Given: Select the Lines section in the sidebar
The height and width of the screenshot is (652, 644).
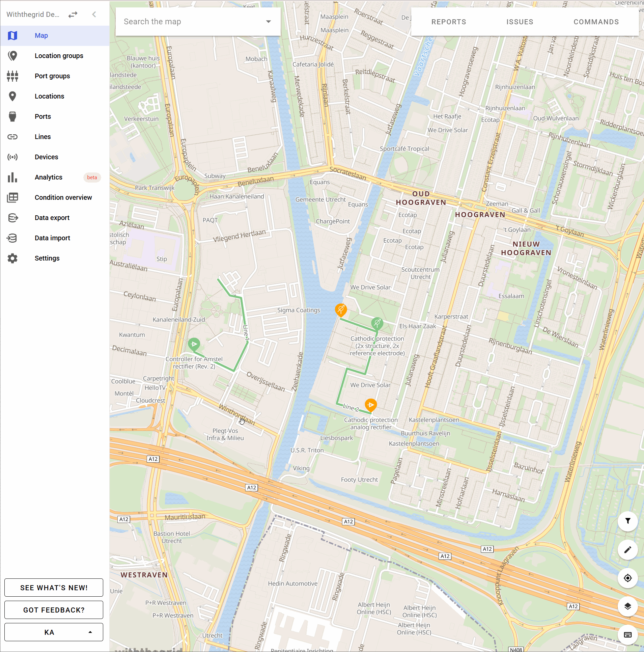Looking at the screenshot, I should coord(43,137).
